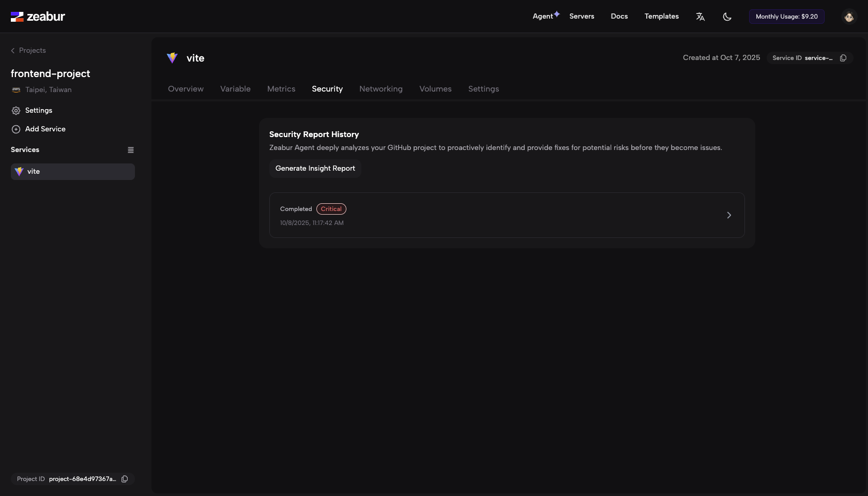Click the Critical severity badge
The width and height of the screenshot is (868, 496).
[331, 209]
